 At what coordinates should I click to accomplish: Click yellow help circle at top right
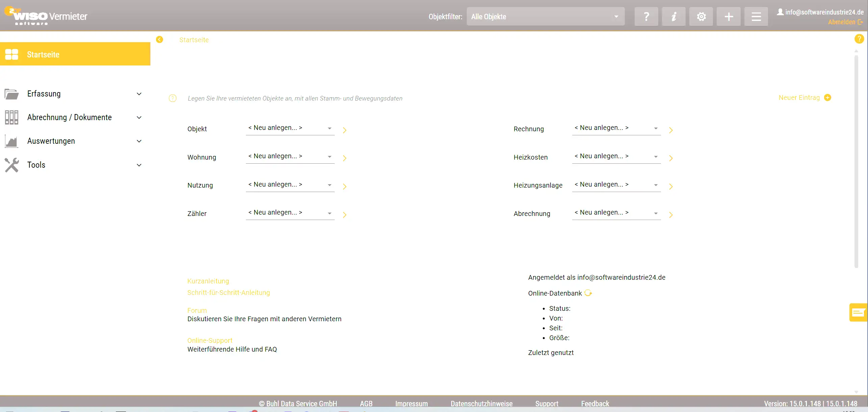click(859, 39)
